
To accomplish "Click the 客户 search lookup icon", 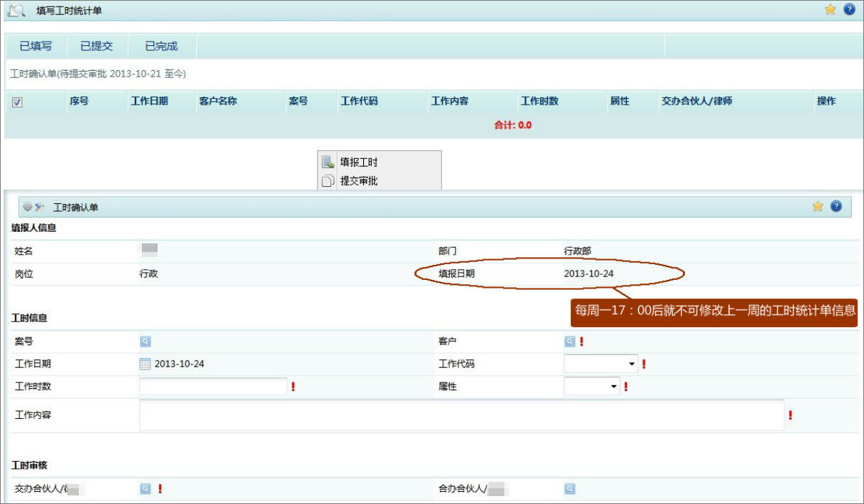I will [570, 342].
